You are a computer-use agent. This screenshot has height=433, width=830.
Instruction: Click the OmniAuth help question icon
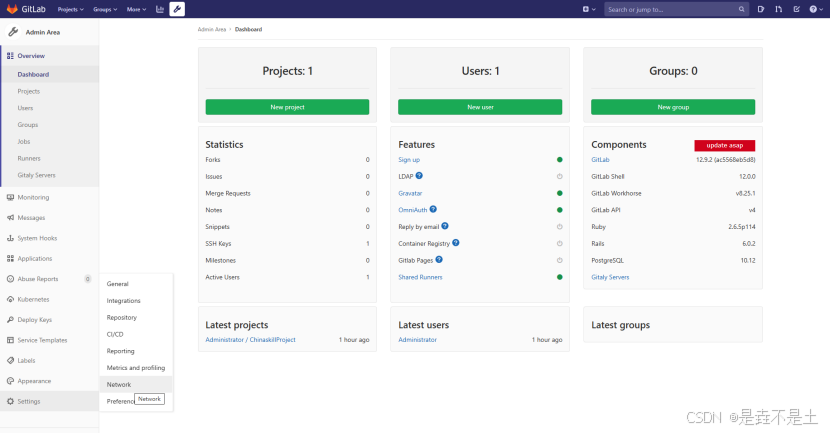pyautogui.click(x=433, y=209)
